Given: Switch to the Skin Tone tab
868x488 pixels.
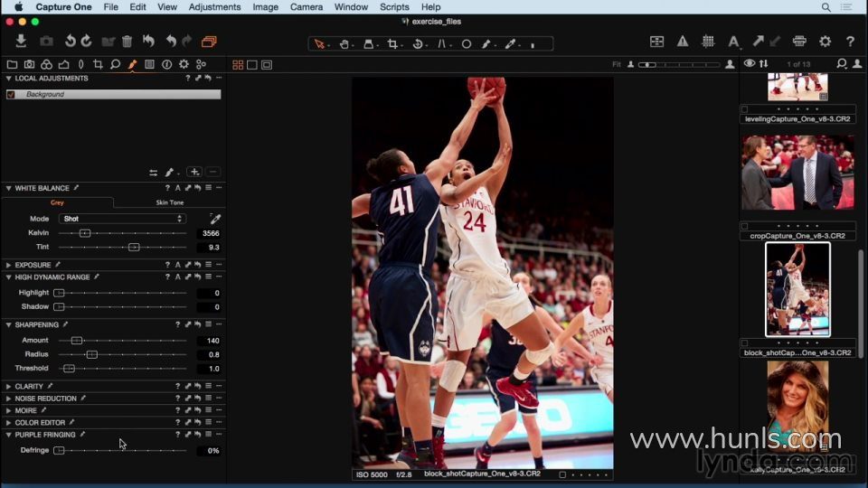Looking at the screenshot, I should [x=169, y=202].
